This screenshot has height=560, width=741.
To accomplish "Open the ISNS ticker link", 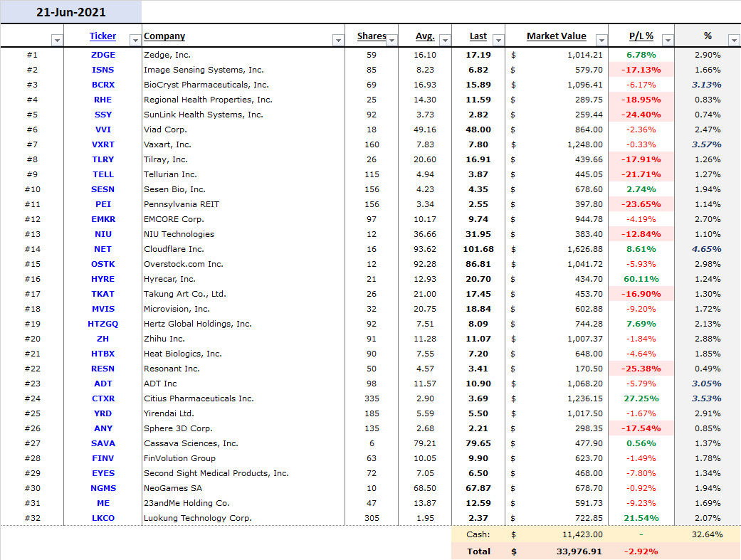I will [103, 70].
